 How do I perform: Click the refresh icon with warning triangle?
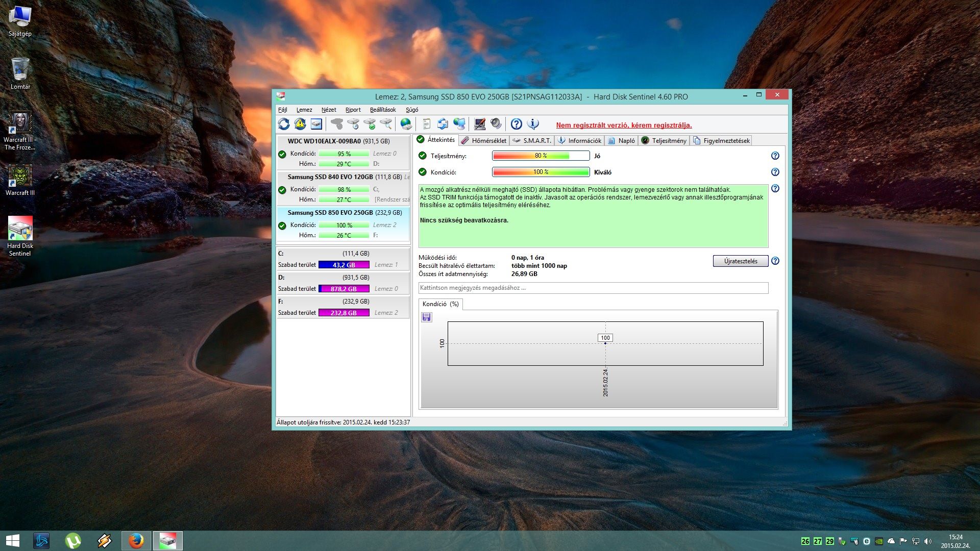pos(300,124)
